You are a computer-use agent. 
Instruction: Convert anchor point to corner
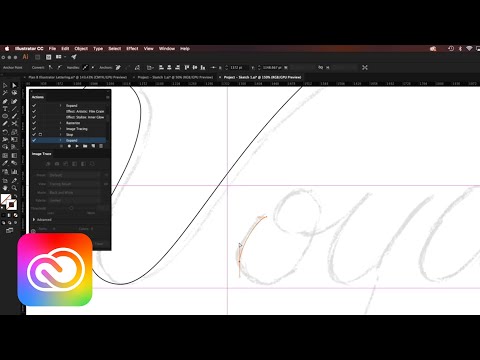[x=50, y=67]
